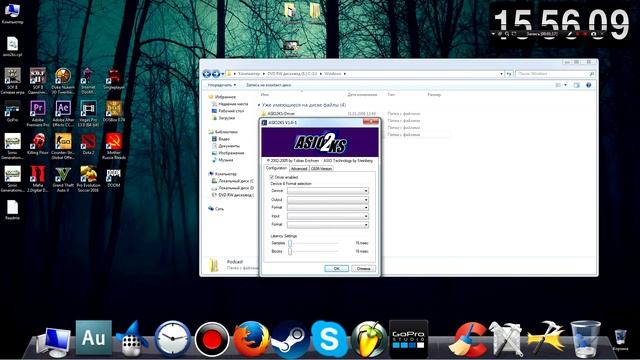640x360 pixels.
Task: Click 'Запись на компакт-диск' in Explorer toolbar
Action: click(269, 85)
